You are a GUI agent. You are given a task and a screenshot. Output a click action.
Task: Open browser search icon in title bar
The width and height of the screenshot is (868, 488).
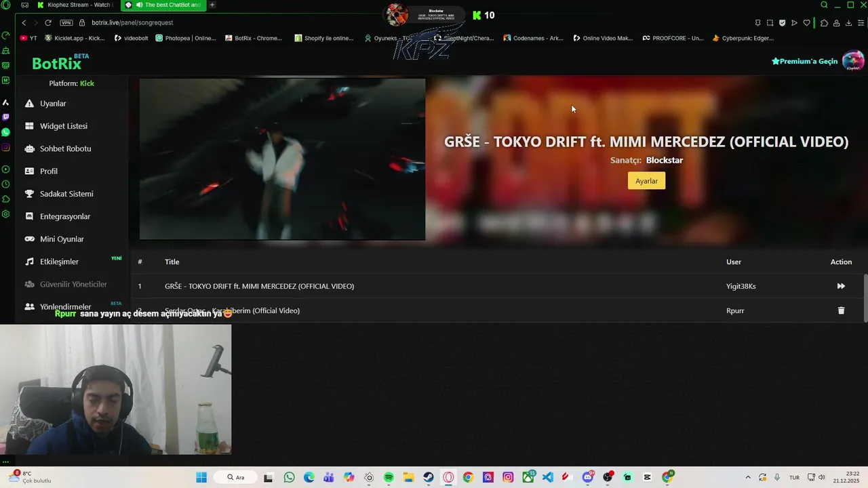tap(824, 5)
